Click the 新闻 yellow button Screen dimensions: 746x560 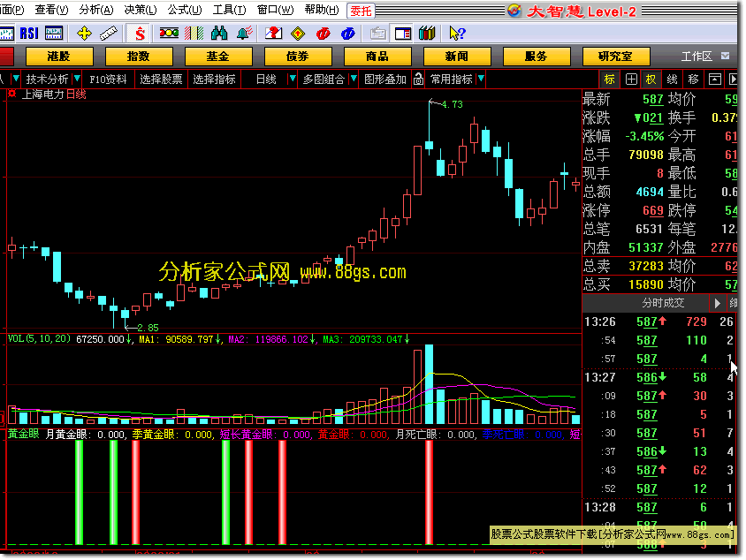click(457, 57)
